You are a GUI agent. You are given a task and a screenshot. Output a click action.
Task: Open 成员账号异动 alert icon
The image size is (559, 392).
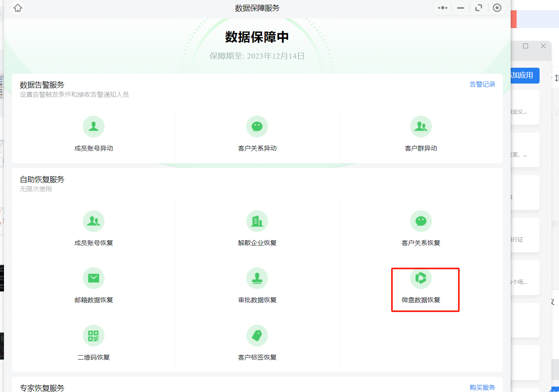pos(93,126)
